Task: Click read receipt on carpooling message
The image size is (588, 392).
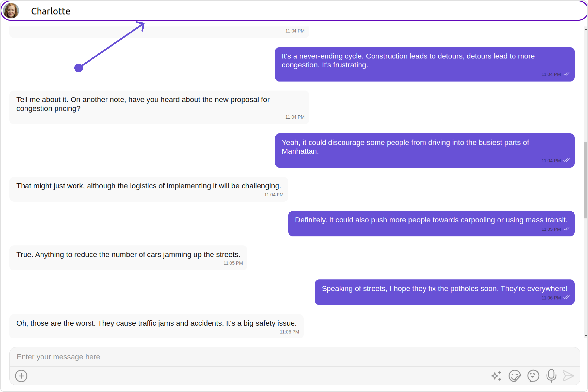Action: [566, 229]
